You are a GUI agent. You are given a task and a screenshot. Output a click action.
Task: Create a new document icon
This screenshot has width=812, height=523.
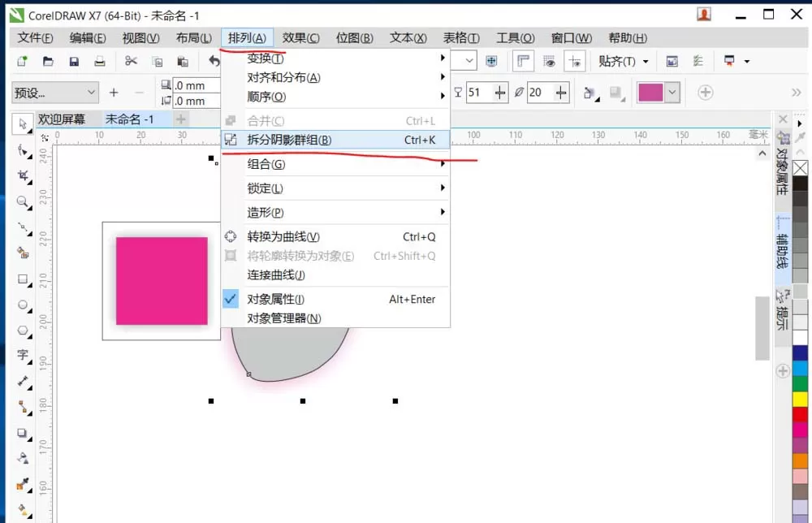[x=22, y=61]
